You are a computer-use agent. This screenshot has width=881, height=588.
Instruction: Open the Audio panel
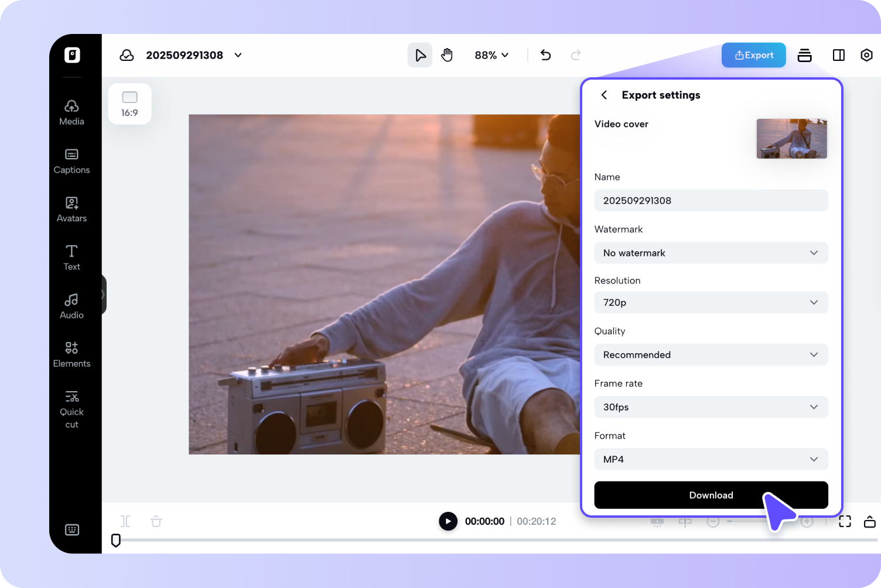click(71, 307)
